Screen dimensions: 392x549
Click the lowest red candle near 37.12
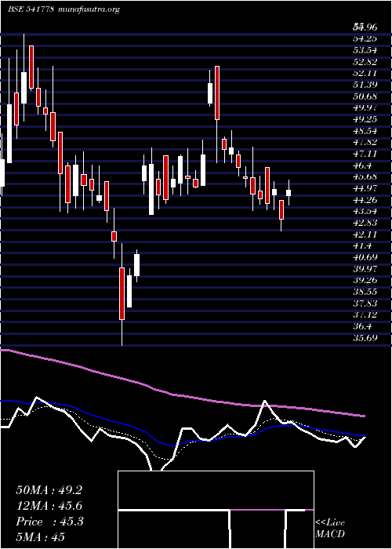[x=122, y=293]
